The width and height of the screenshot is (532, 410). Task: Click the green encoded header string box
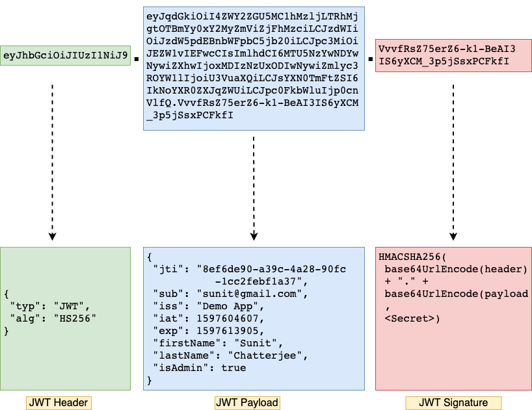pos(66,55)
